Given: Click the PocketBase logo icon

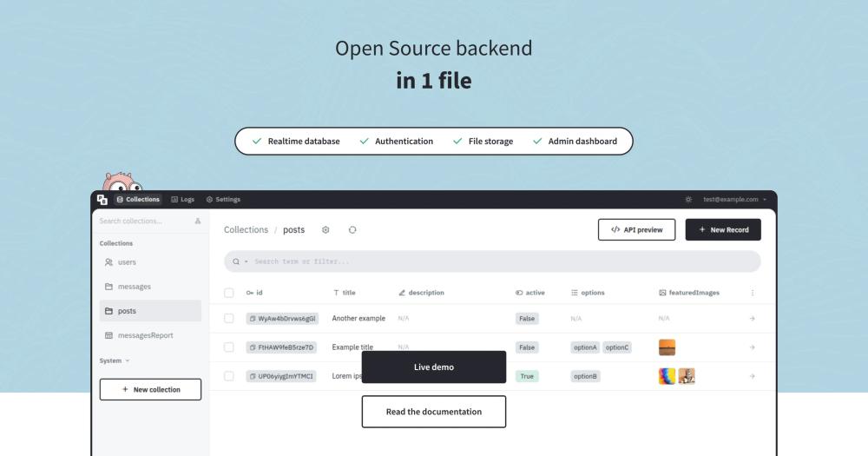Looking at the screenshot, I should 102,200.
